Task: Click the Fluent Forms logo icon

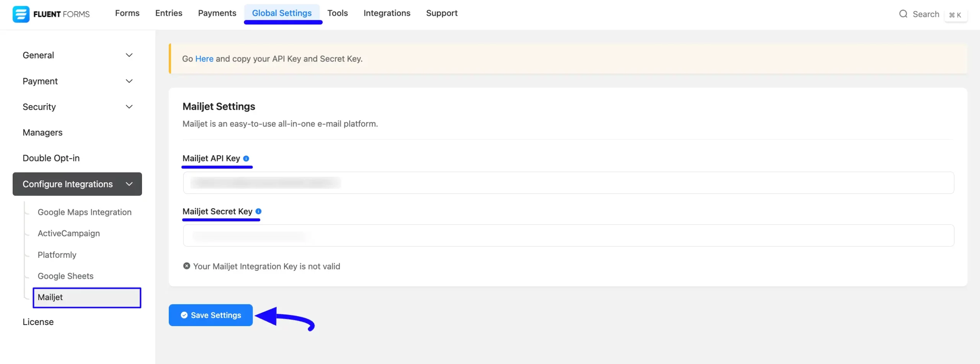Action: [x=21, y=14]
